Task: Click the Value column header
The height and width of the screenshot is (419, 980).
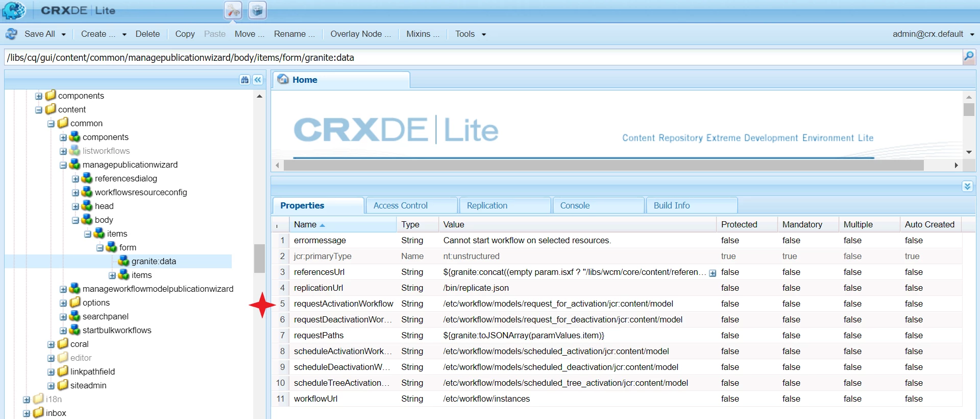Action: tap(577, 224)
